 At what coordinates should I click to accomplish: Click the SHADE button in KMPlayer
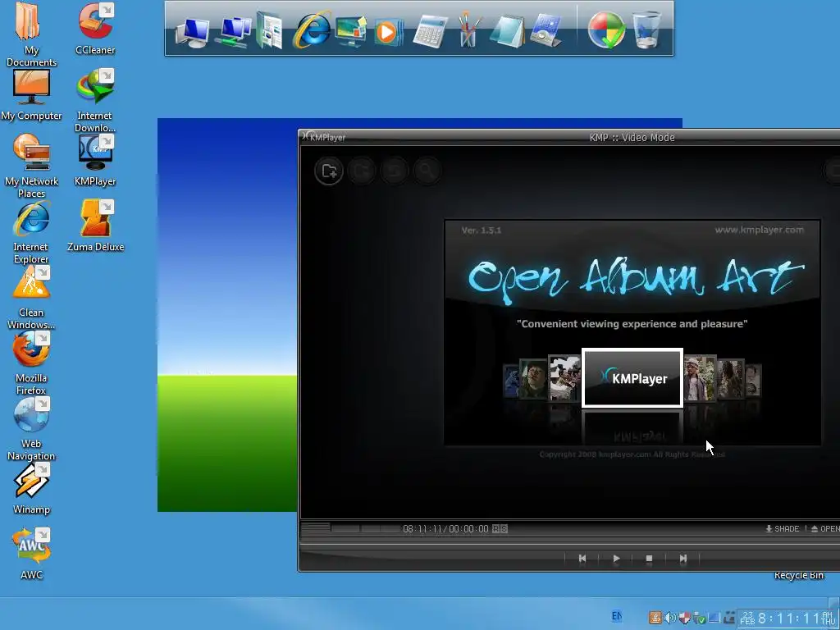[782, 529]
